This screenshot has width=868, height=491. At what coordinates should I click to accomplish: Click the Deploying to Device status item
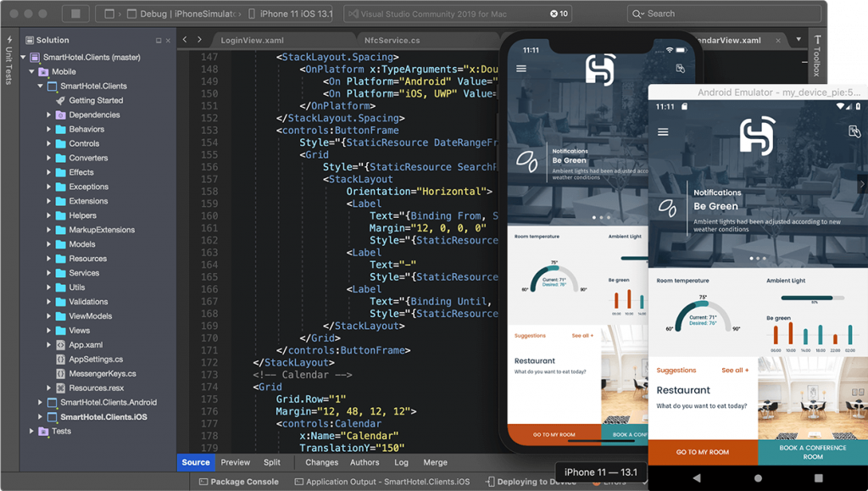coord(531,480)
